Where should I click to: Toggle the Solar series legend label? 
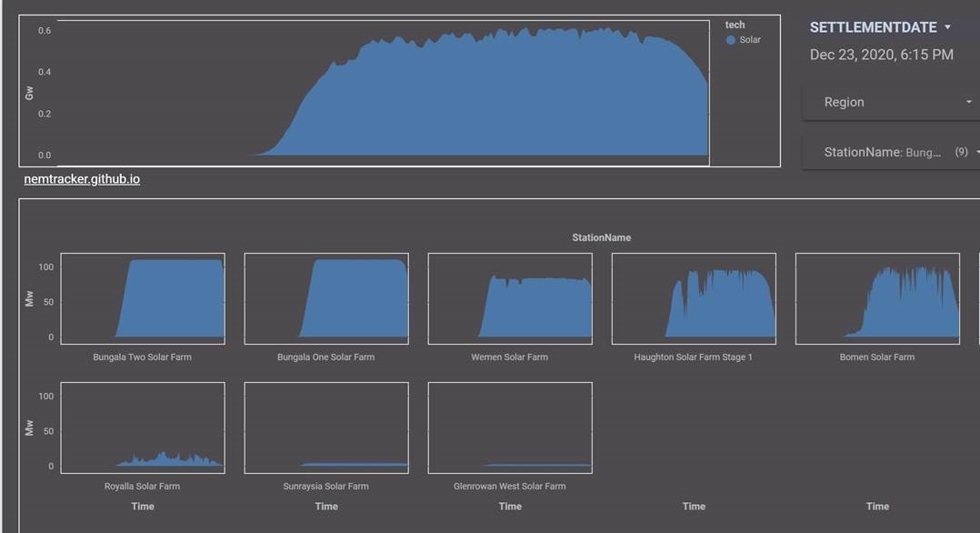(x=750, y=40)
